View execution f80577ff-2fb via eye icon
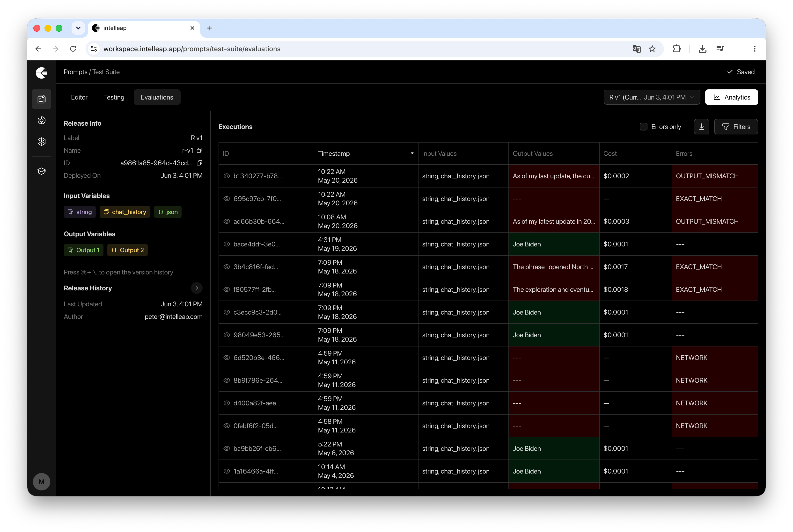This screenshot has height=532, width=793. click(227, 289)
